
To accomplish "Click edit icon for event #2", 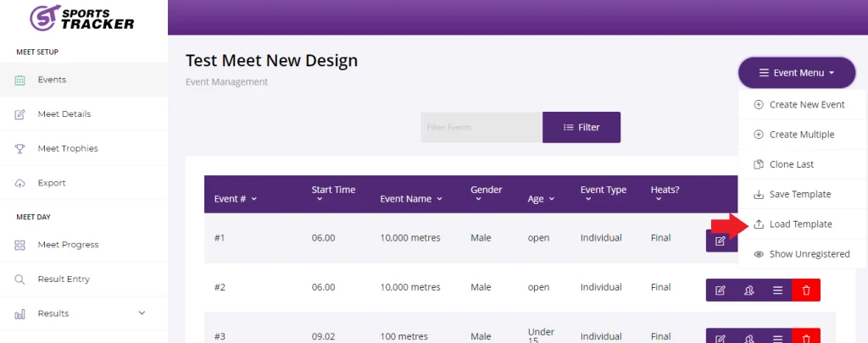I will tap(721, 290).
